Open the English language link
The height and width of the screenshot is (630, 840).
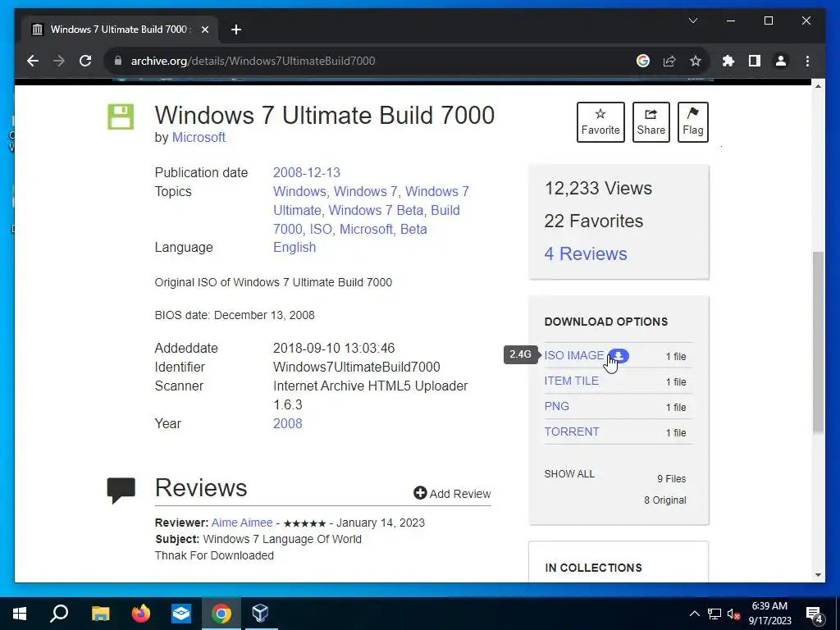(x=294, y=248)
